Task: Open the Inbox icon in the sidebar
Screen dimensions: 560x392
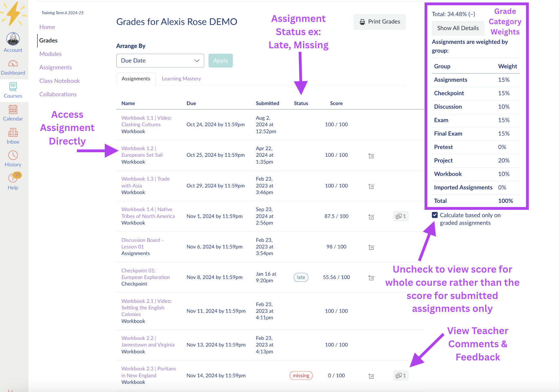Action: (x=13, y=132)
